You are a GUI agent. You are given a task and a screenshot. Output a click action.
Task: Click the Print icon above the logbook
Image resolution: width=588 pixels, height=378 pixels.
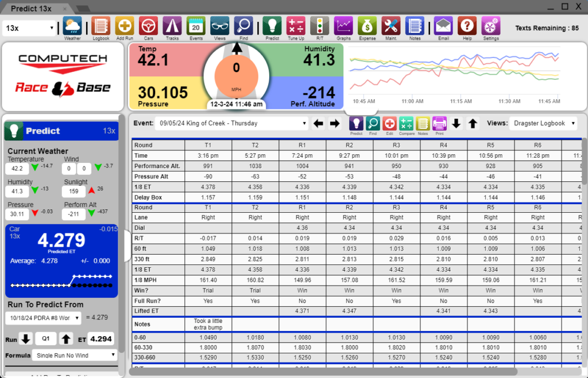439,123
